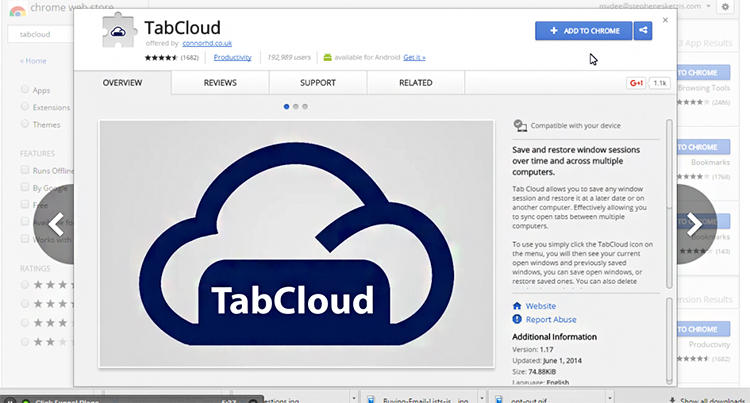Open the Productivity category link
The width and height of the screenshot is (750, 403).
(x=233, y=57)
